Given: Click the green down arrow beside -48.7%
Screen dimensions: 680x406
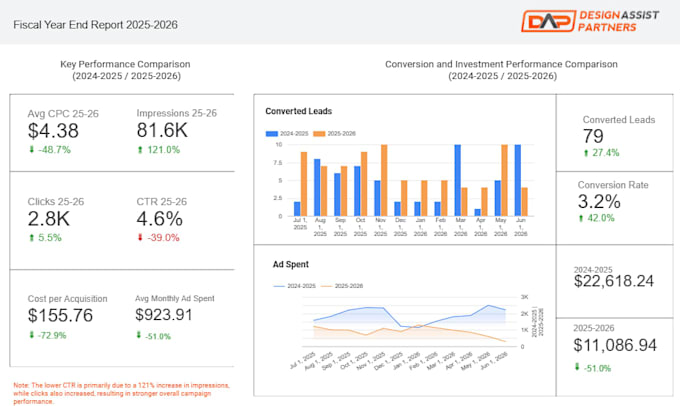Looking at the screenshot, I should tap(31, 150).
